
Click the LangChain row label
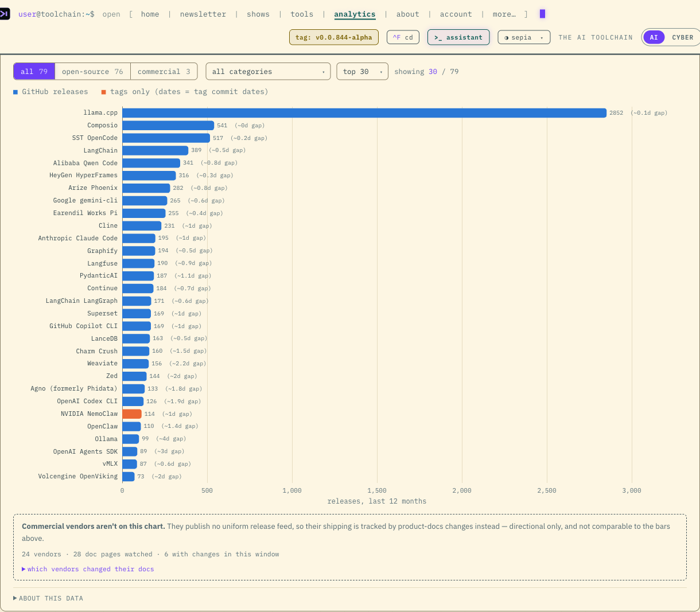100,151
